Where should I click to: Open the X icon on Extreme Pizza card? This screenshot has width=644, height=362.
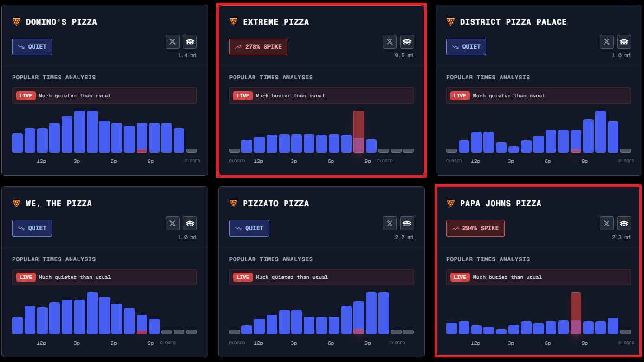pyautogui.click(x=390, y=42)
